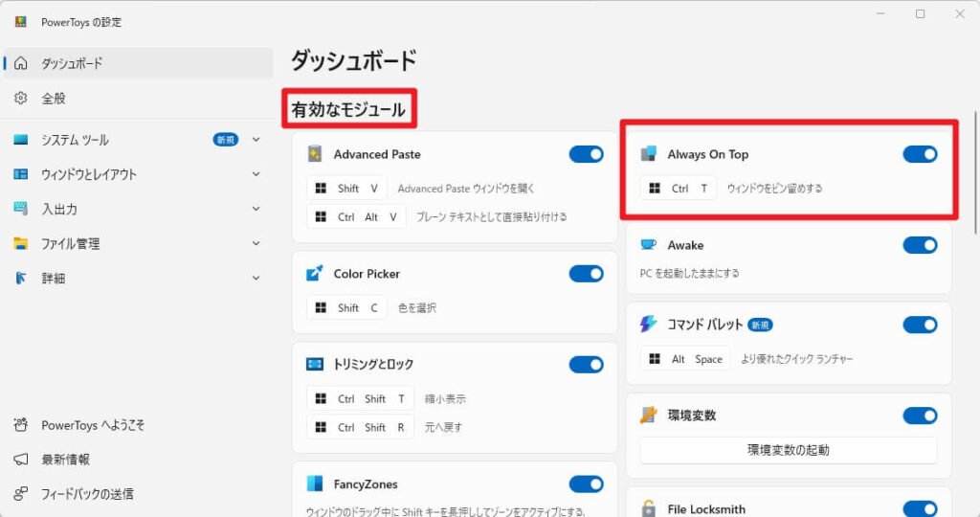
Task: Click the Win Ctrl Shift T shortcut box
Action: [x=361, y=399]
